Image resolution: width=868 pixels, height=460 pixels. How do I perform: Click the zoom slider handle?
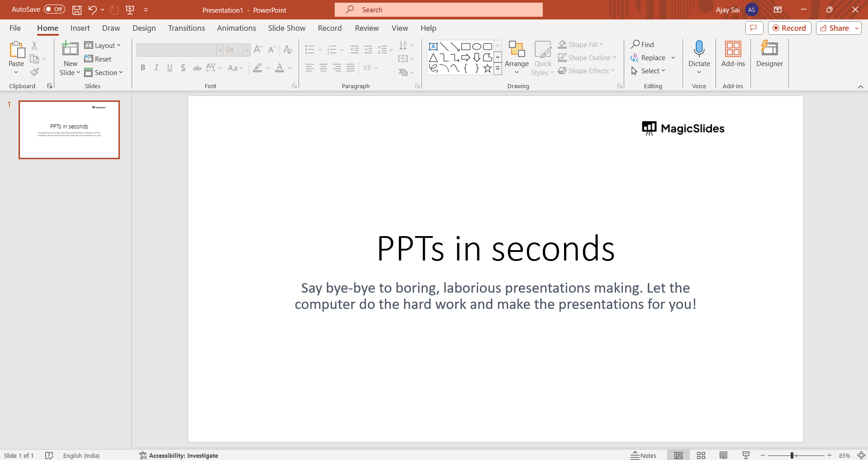[x=792, y=455]
